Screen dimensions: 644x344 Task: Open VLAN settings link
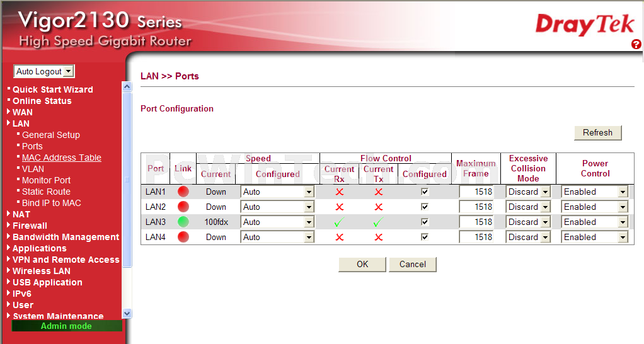tap(33, 169)
